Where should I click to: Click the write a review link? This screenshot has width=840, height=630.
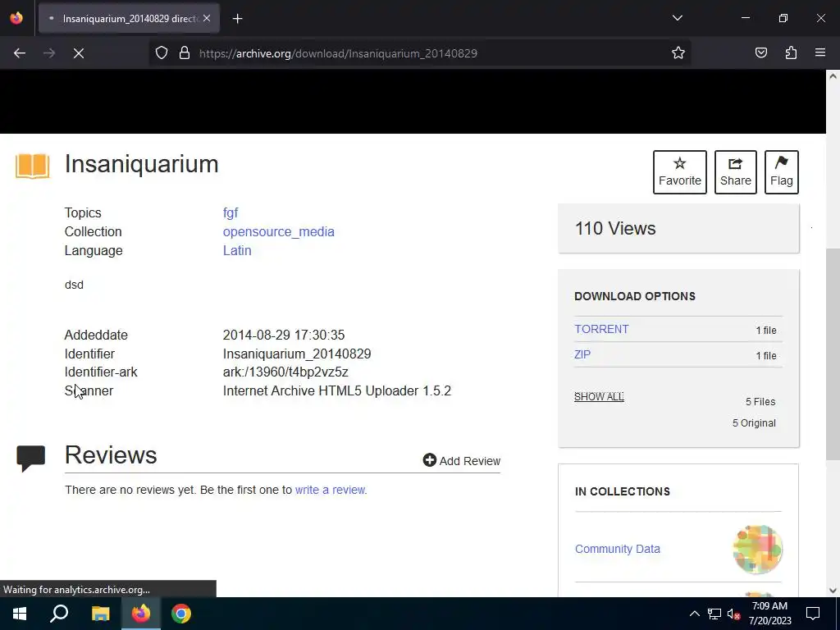pos(331,490)
